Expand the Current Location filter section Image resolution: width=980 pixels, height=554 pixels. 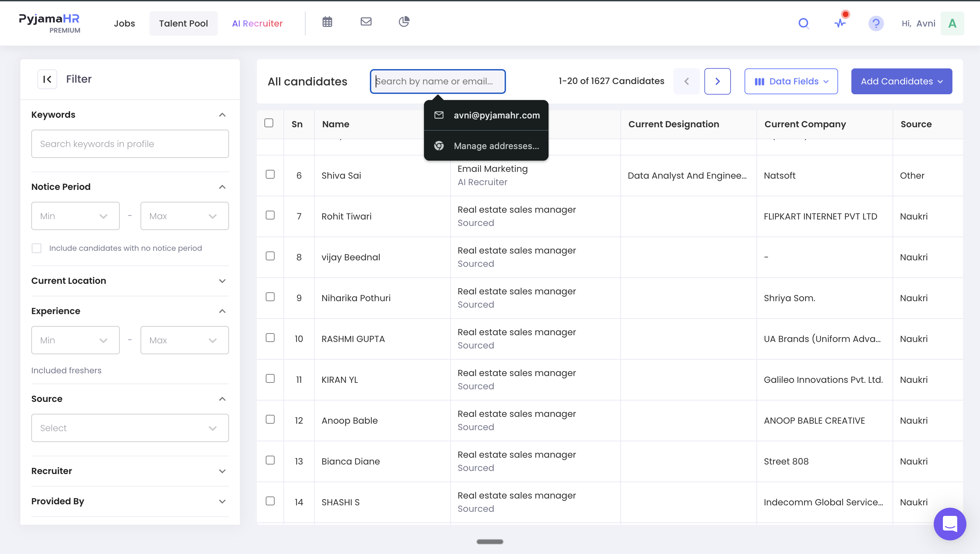click(130, 281)
